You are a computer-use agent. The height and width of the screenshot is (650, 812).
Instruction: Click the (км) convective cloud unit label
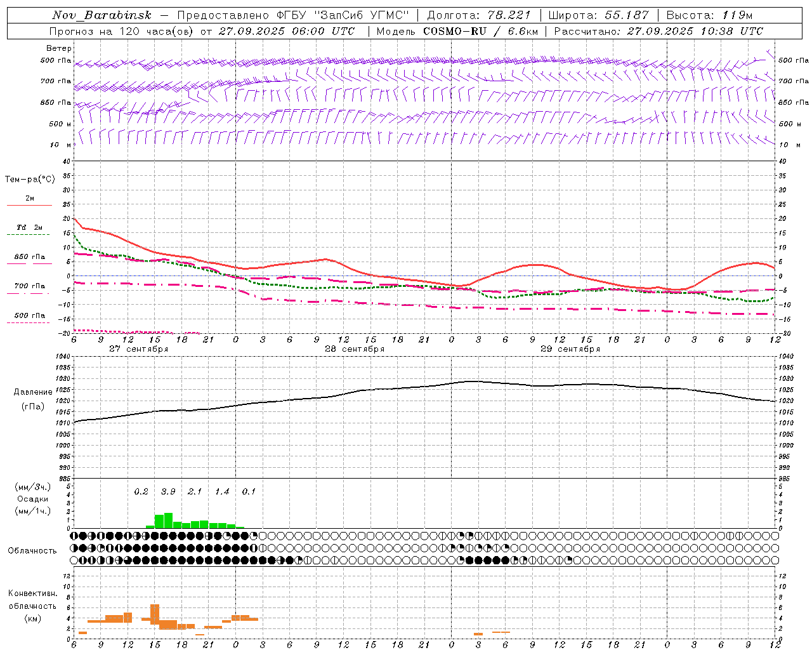32,618
